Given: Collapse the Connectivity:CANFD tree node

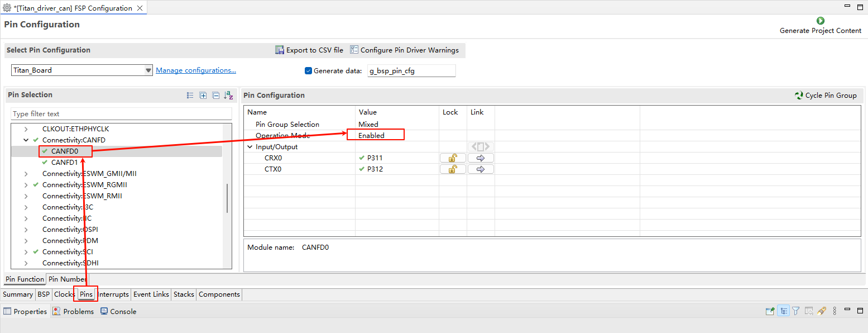Looking at the screenshot, I should [26, 140].
